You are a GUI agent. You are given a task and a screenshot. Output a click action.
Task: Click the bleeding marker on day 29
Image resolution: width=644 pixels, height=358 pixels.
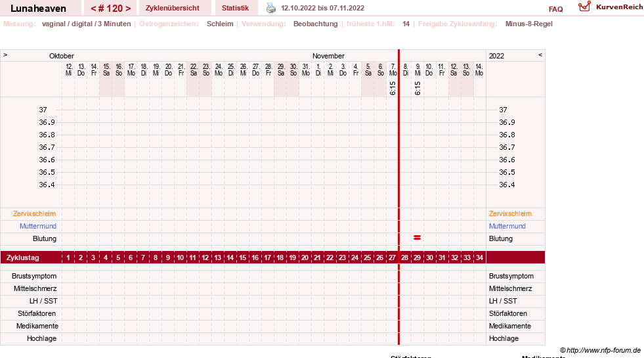[x=418, y=238]
